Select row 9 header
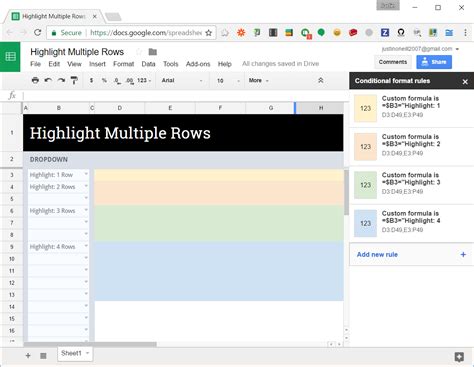This screenshot has height=367, width=474. pos(12,247)
